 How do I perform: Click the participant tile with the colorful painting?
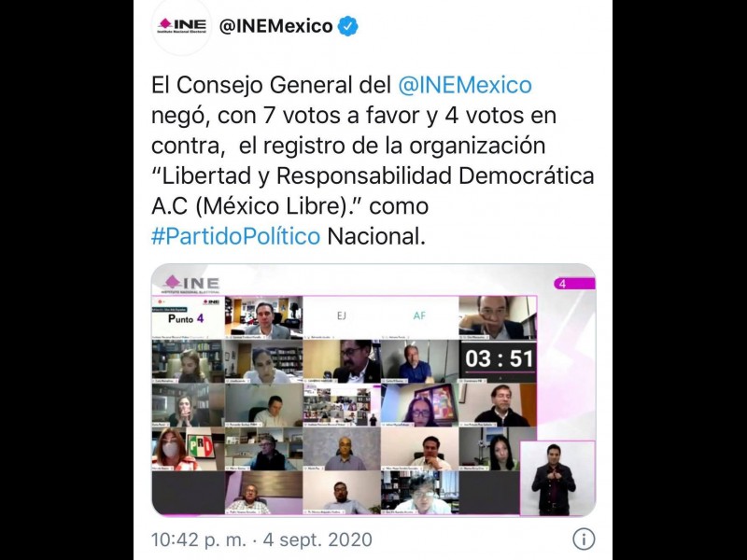(x=419, y=405)
